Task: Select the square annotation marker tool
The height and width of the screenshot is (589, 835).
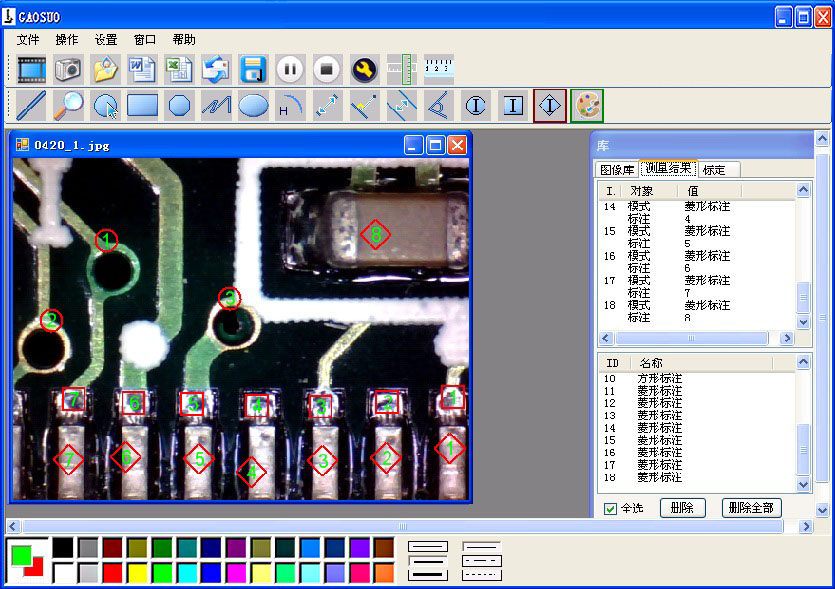Action: [x=513, y=105]
